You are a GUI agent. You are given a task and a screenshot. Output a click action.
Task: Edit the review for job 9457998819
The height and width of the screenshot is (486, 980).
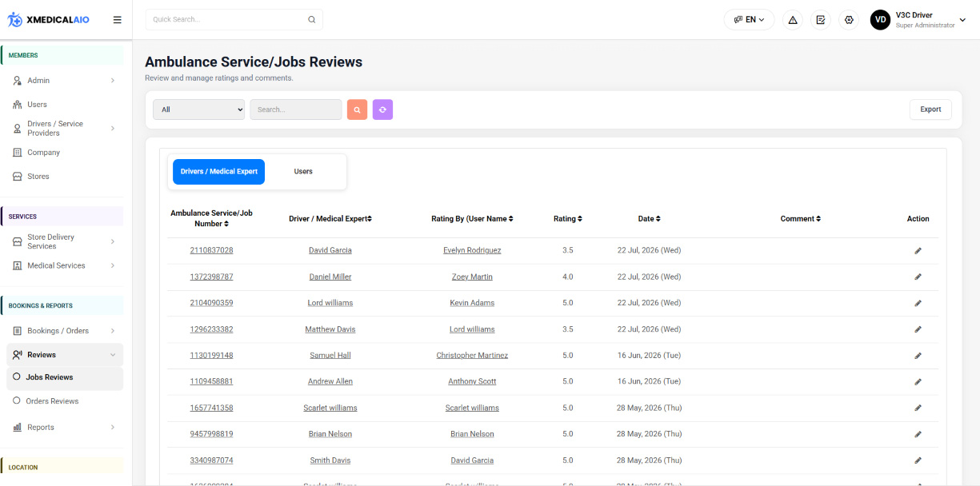[918, 434]
